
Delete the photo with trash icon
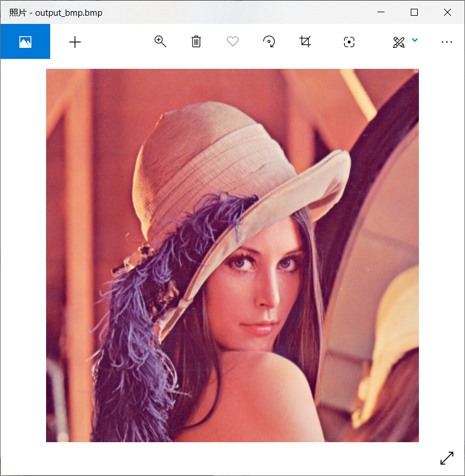tap(196, 41)
